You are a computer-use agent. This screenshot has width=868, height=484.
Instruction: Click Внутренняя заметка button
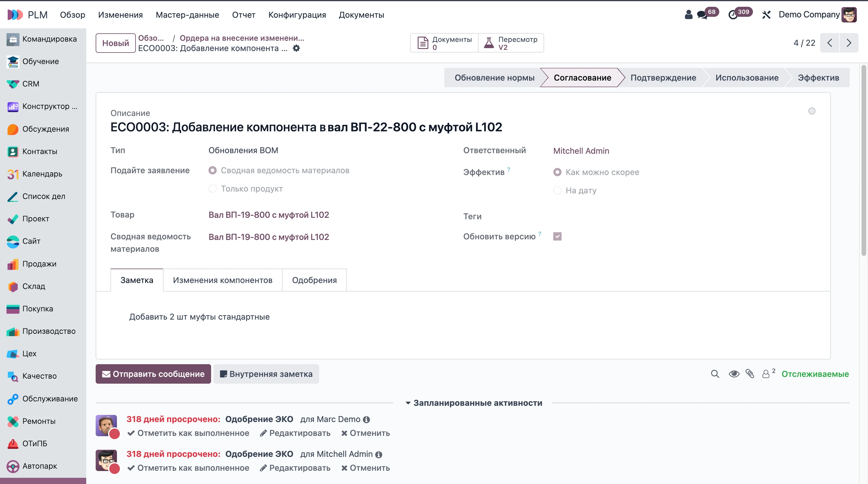tap(266, 374)
